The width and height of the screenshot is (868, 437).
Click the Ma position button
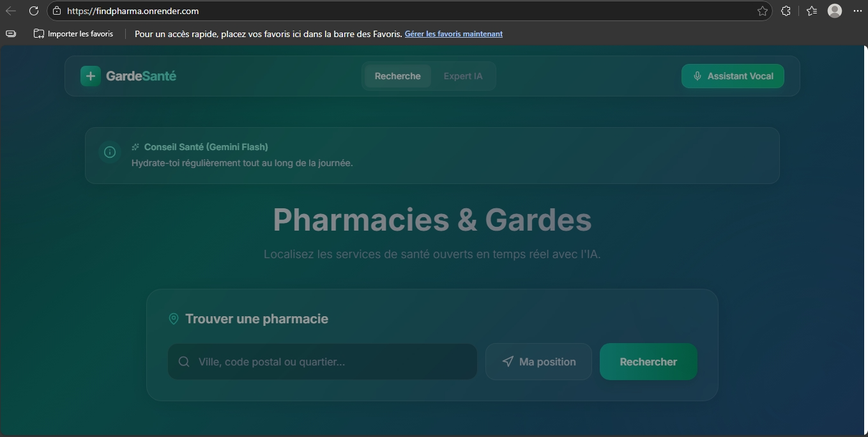pyautogui.click(x=538, y=362)
